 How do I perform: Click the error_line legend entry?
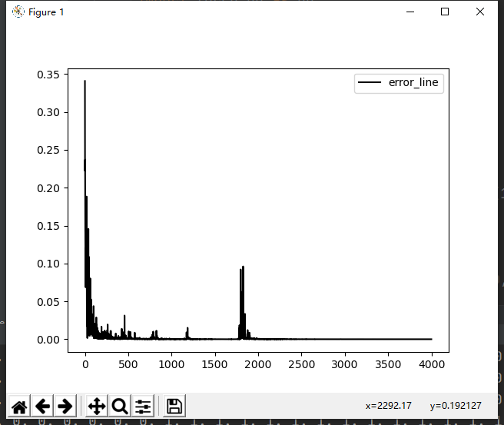pos(399,83)
